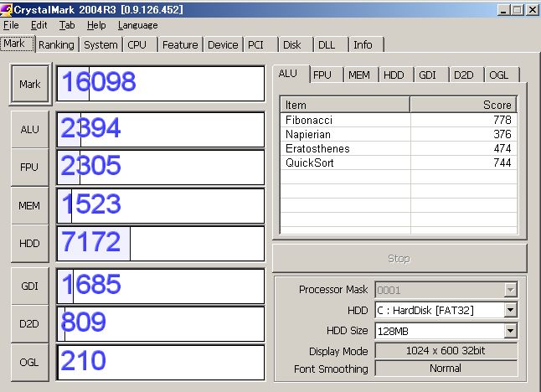
Task: Launch the MEM benchmark button
Action: tap(30, 205)
